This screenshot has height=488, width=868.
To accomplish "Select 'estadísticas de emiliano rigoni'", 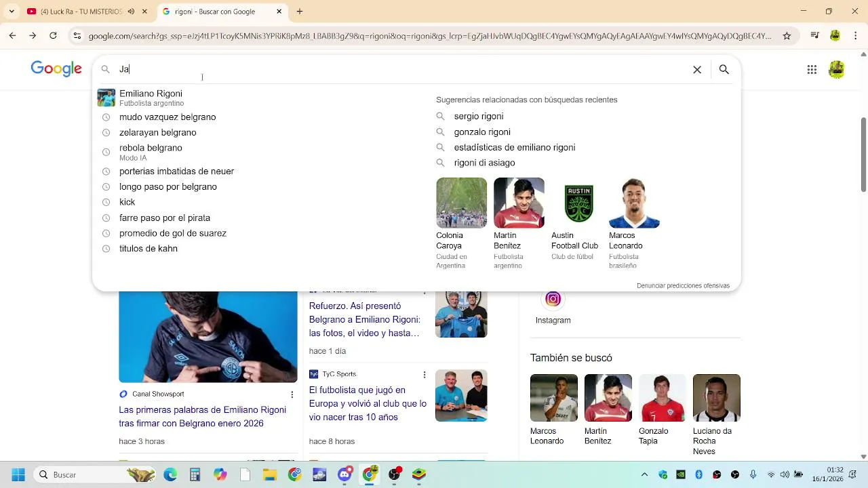I will (515, 147).
